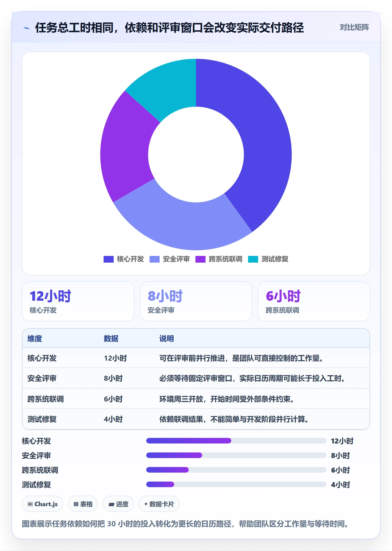The width and height of the screenshot is (392, 551).
Task: Open the 12小时 核心开发 stat card
Action: pyautogui.click(x=78, y=301)
